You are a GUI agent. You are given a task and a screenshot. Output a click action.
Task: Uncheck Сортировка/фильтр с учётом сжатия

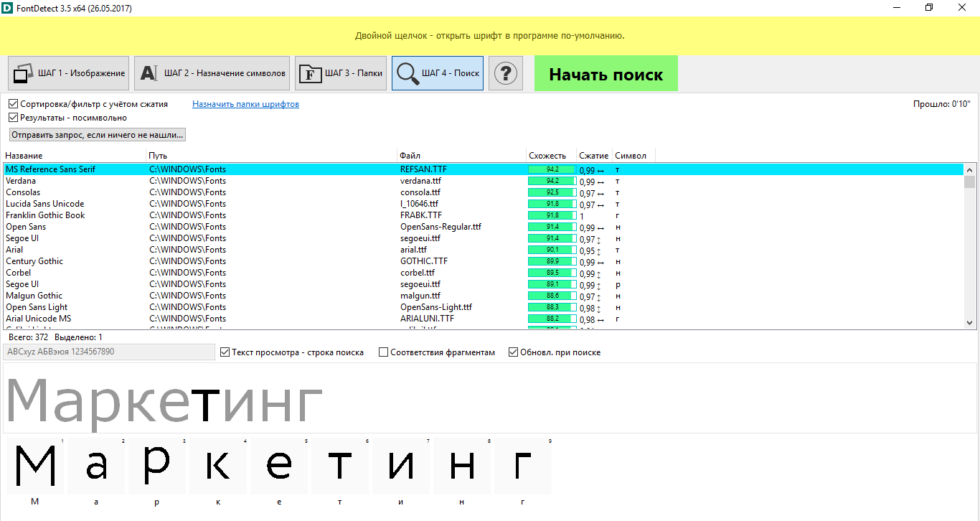click(x=13, y=103)
